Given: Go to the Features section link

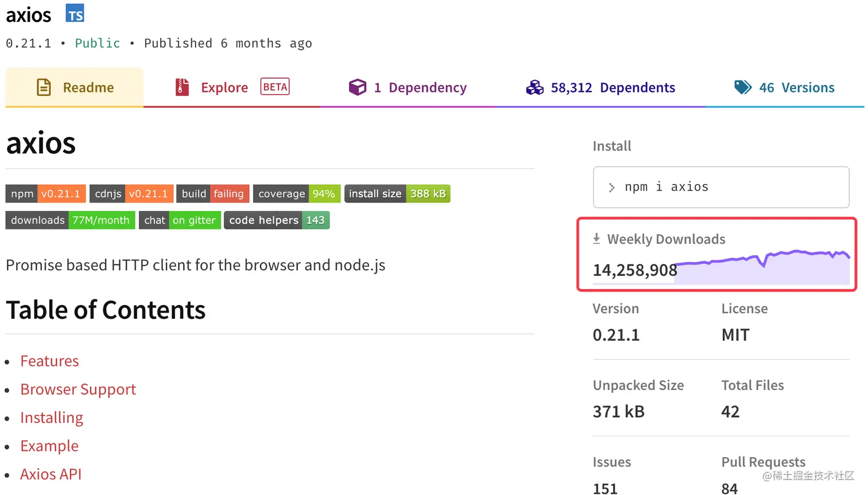Looking at the screenshot, I should tap(49, 361).
